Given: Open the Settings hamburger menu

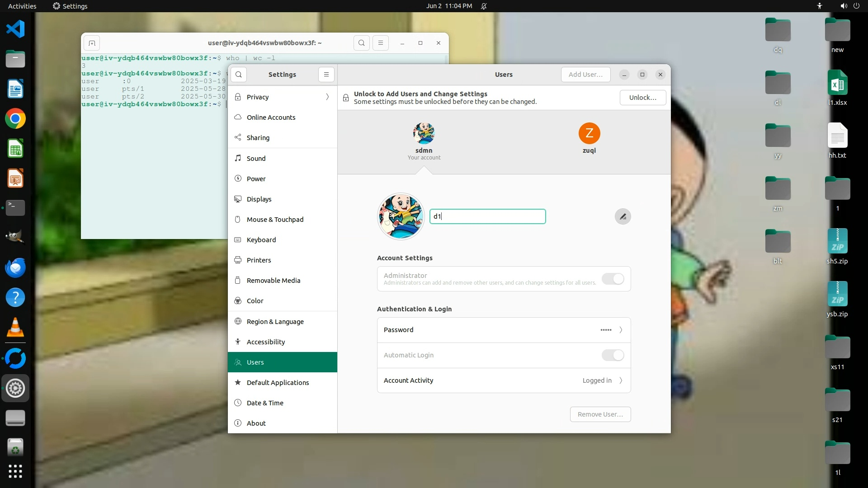Looking at the screenshot, I should point(326,75).
